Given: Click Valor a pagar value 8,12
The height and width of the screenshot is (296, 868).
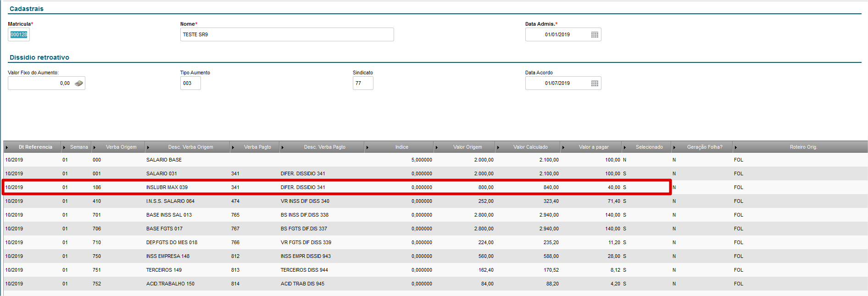Looking at the screenshot, I should coord(615,270).
